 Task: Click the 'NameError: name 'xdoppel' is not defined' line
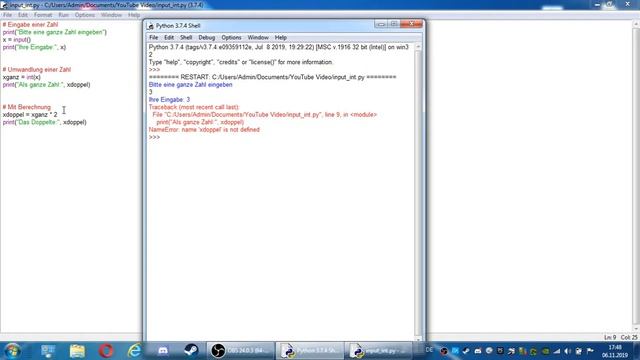click(x=204, y=130)
